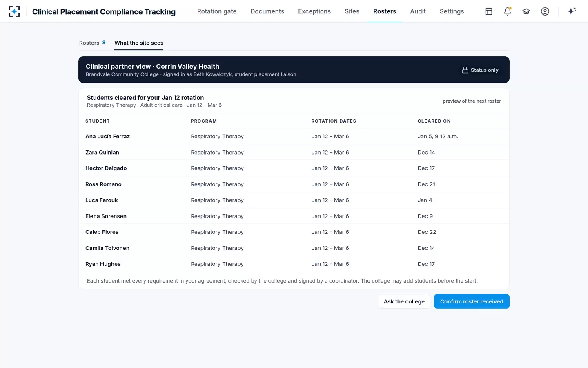Click the Clinical Placement Compliance Tracking title

point(104,12)
